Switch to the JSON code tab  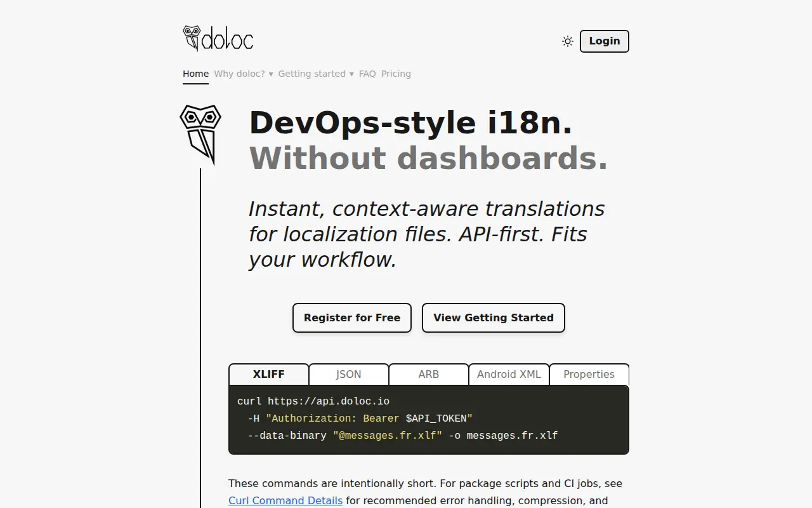(x=349, y=374)
